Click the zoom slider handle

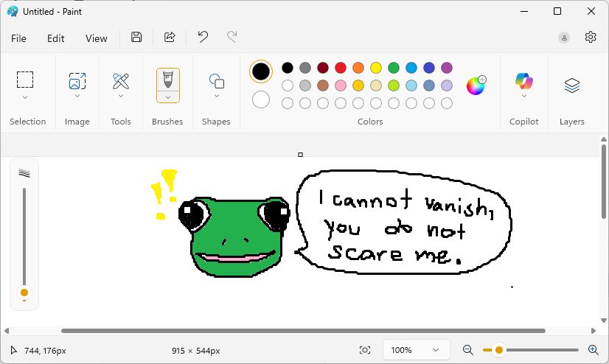click(499, 350)
